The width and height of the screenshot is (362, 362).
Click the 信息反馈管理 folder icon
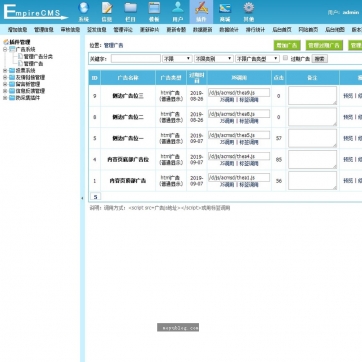(x=12, y=91)
